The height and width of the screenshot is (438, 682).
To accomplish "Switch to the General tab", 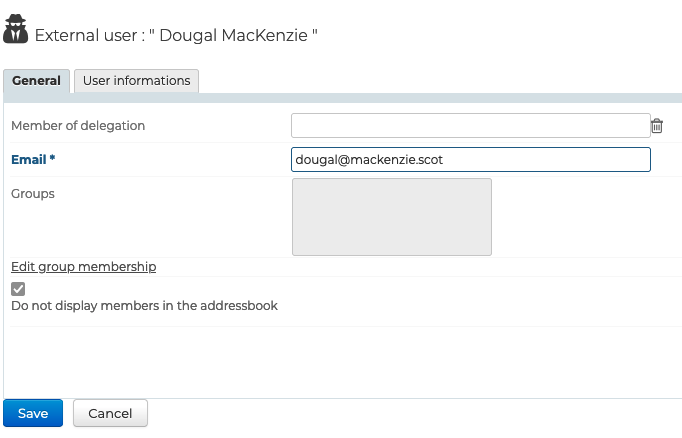I will click(x=37, y=81).
